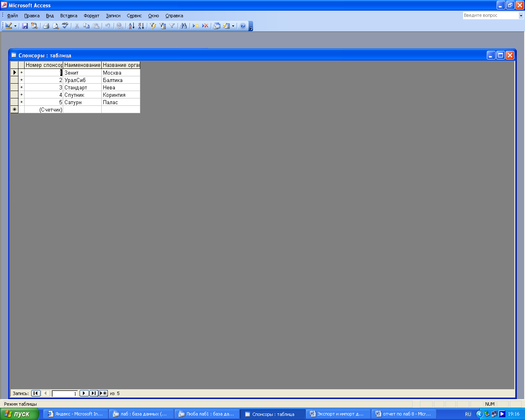Click the cell containing Коринтия
The image size is (525, 420).
[121, 95]
